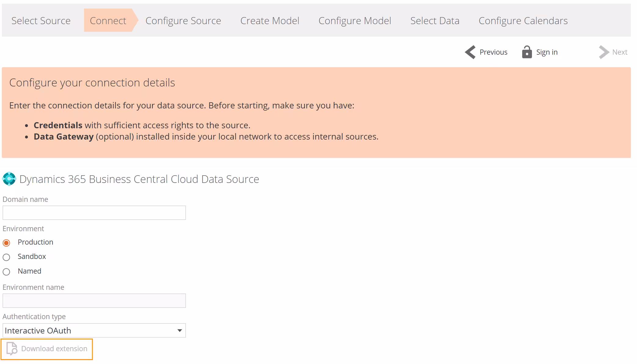Viewport: 637px width, 364px height.
Task: Click the Previous chevron arrow icon
Action: pyautogui.click(x=470, y=52)
